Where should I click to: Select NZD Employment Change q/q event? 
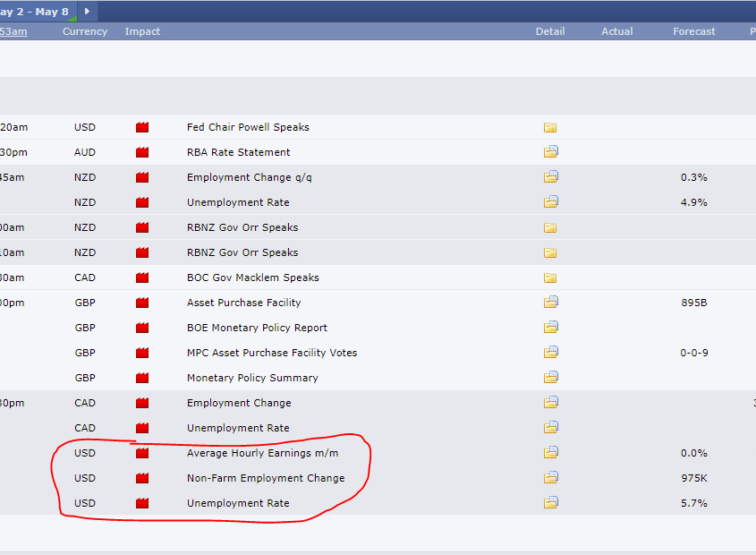click(249, 177)
